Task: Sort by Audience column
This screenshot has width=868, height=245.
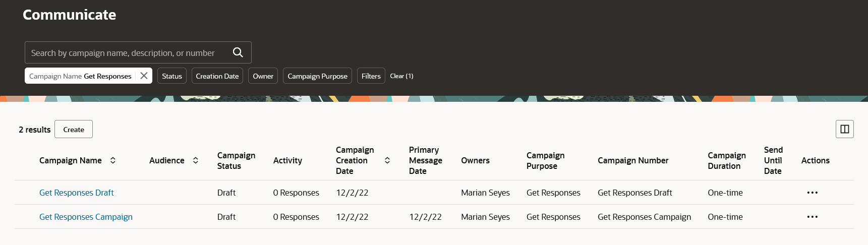Action: (196, 160)
